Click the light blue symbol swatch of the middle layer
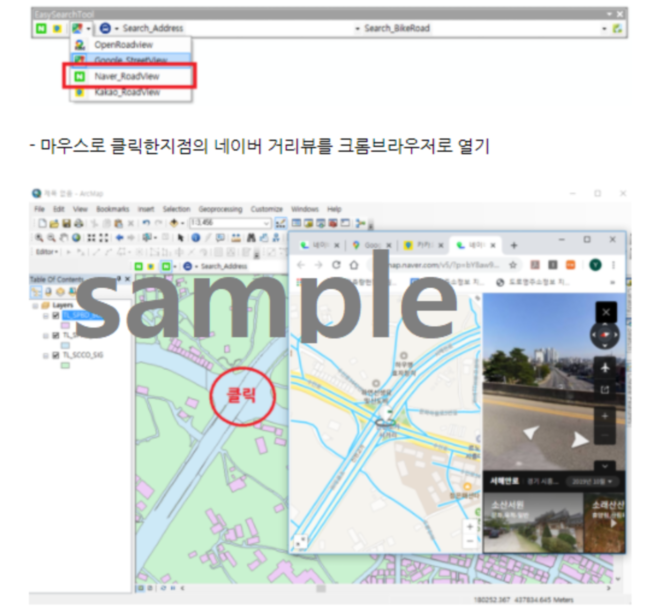 click(65, 345)
